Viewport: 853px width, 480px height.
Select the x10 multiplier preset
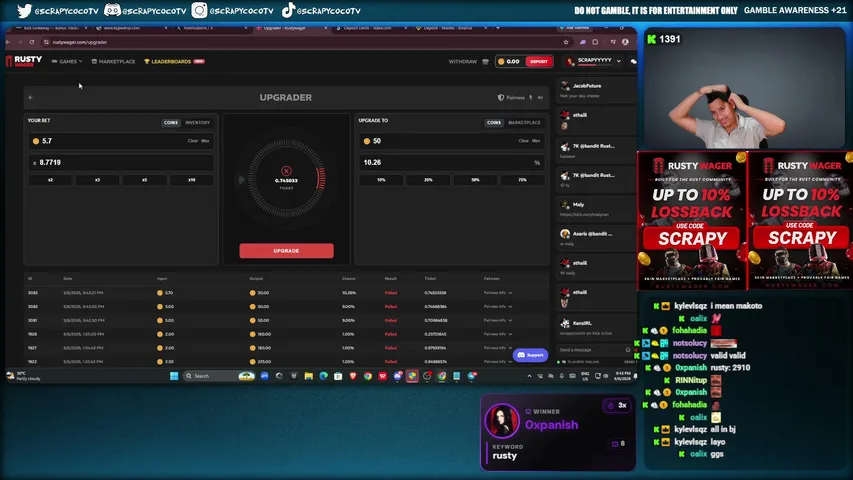click(191, 180)
